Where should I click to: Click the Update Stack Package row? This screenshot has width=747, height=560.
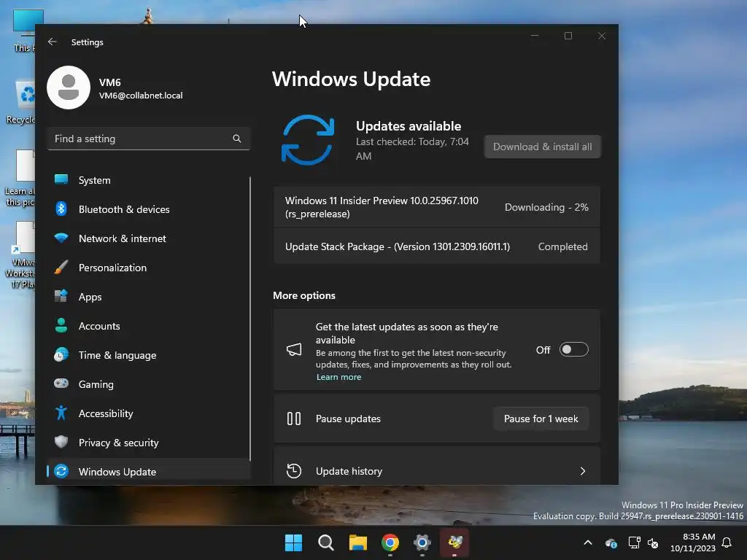pyautogui.click(x=437, y=246)
